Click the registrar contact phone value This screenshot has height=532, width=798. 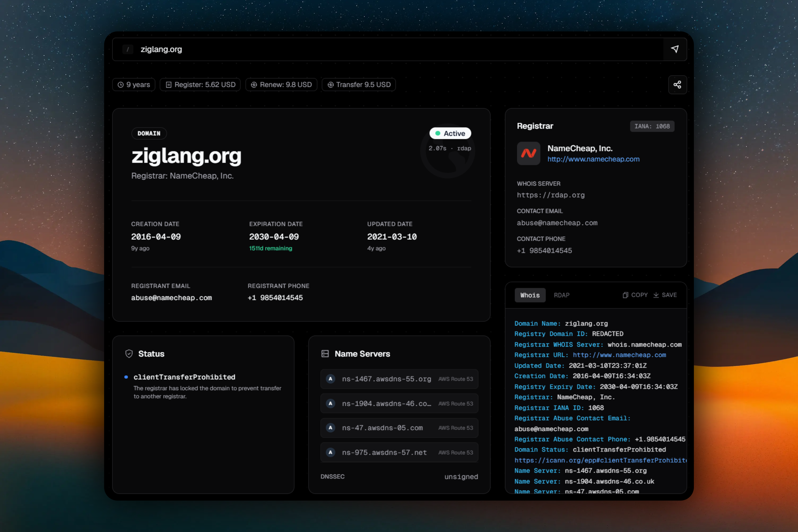(x=544, y=251)
